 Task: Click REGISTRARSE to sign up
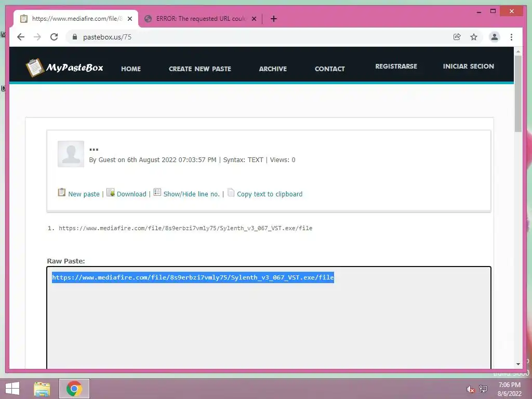point(396,66)
